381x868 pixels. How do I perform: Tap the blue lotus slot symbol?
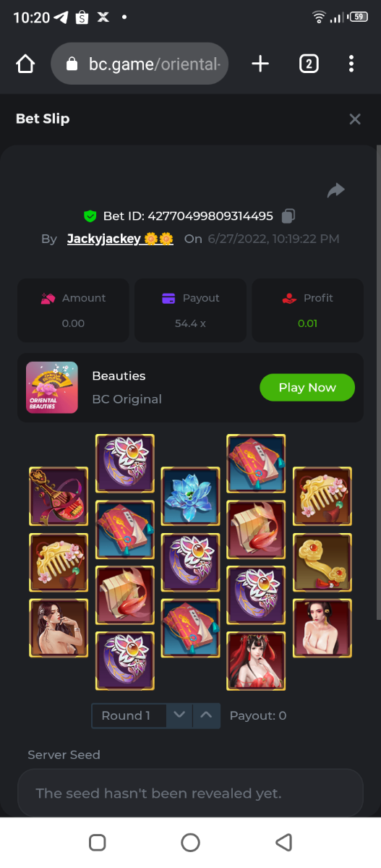[190, 496]
